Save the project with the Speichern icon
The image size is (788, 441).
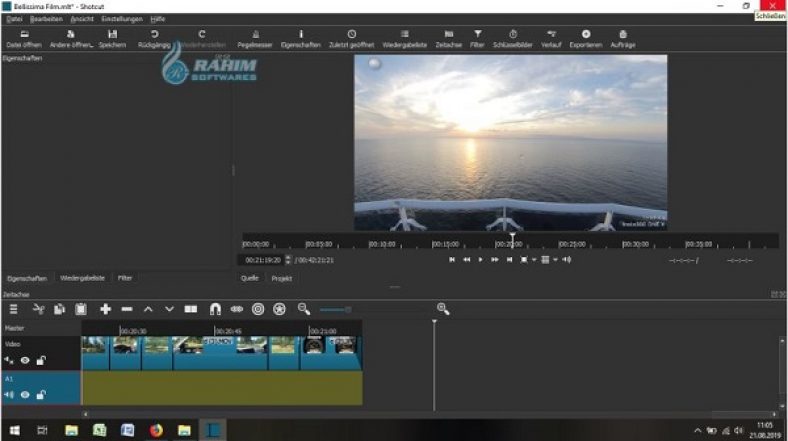(112, 38)
